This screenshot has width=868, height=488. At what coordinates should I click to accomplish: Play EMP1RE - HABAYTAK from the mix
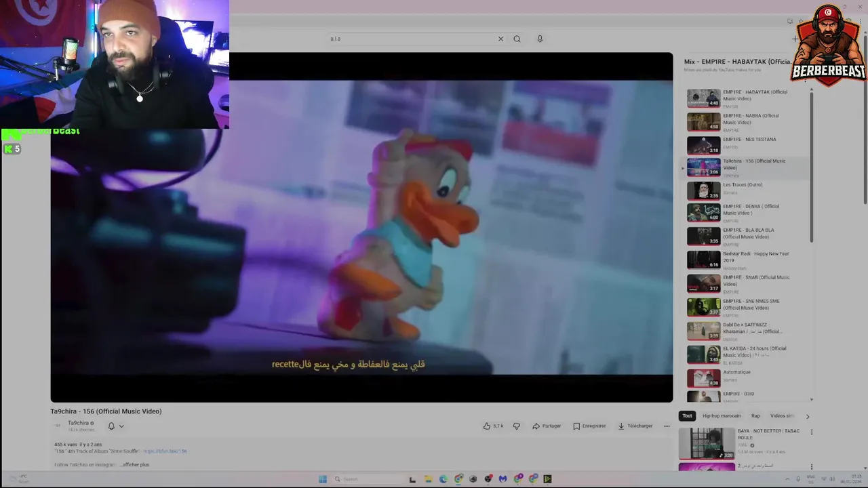click(746, 98)
